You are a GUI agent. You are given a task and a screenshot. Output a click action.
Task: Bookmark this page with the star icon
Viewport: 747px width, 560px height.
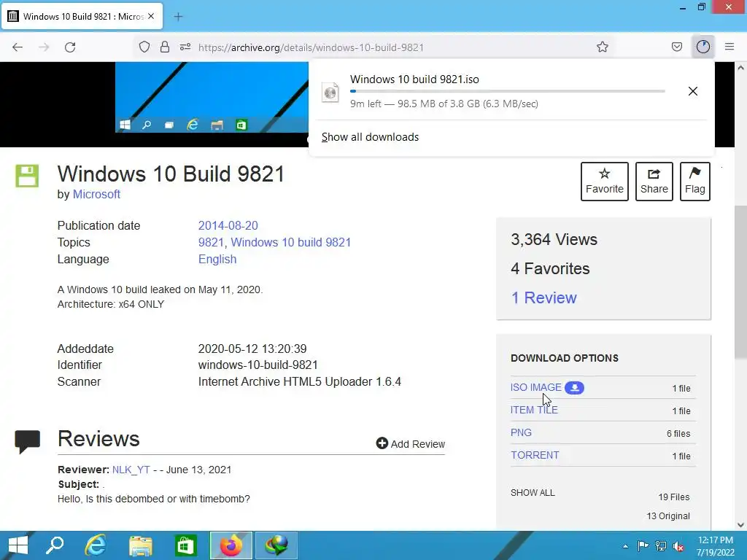(602, 47)
